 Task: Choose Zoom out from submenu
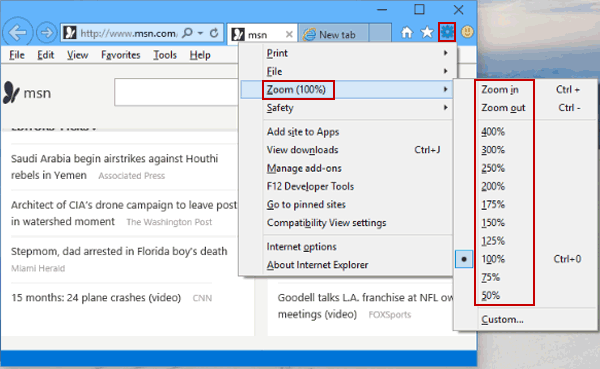(525, 108)
